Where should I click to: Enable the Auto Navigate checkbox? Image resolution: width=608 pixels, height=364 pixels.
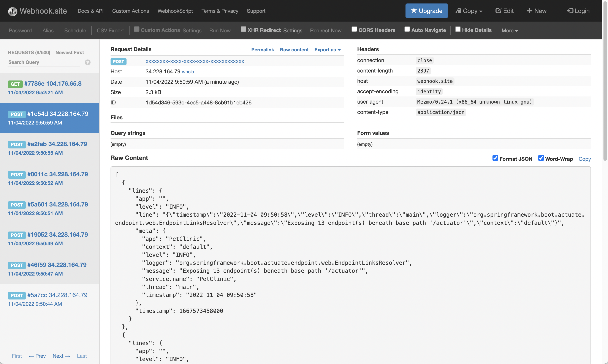click(x=407, y=29)
